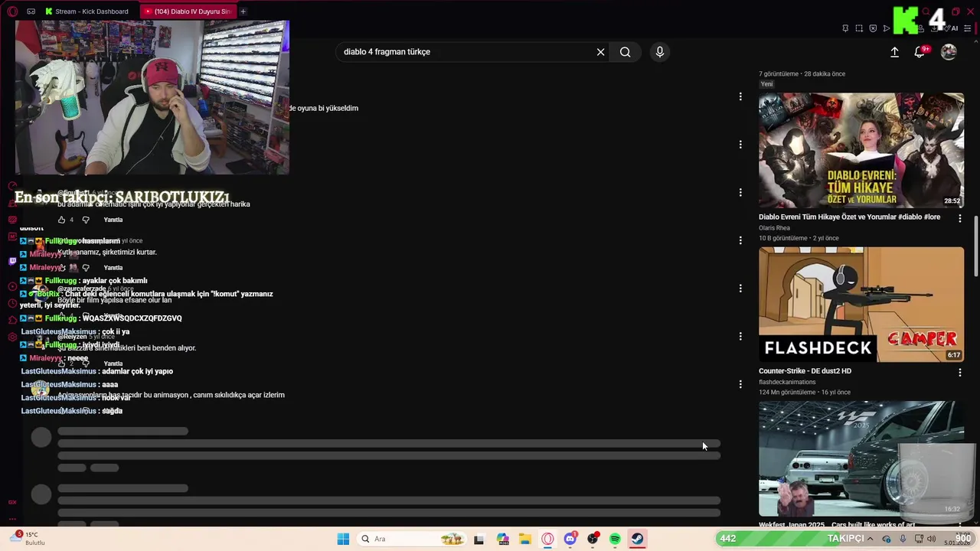Switch to Diablo IV Duyuru YouTube tab
This screenshot has width=980, height=551.
(188, 11)
